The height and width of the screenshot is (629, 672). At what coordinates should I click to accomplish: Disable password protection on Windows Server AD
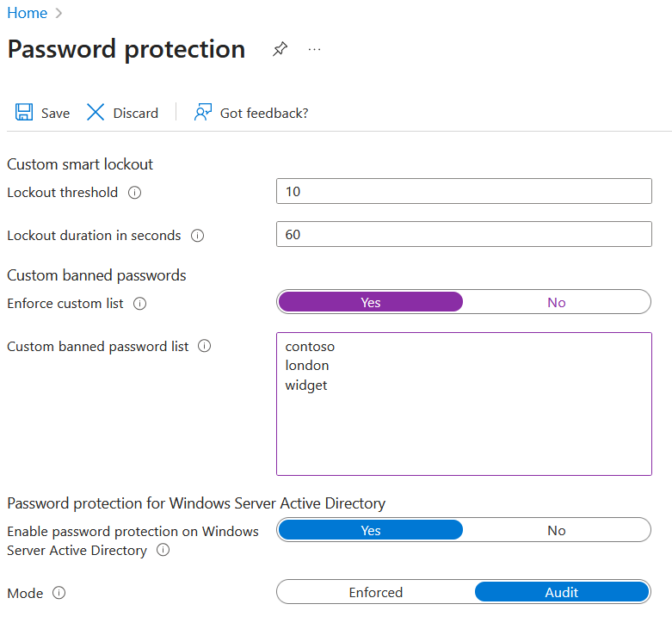click(x=557, y=530)
